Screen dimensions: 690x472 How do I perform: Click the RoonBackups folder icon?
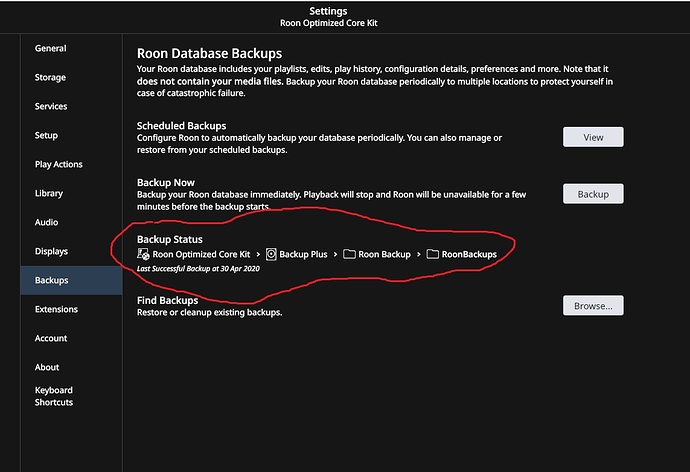pyautogui.click(x=433, y=254)
